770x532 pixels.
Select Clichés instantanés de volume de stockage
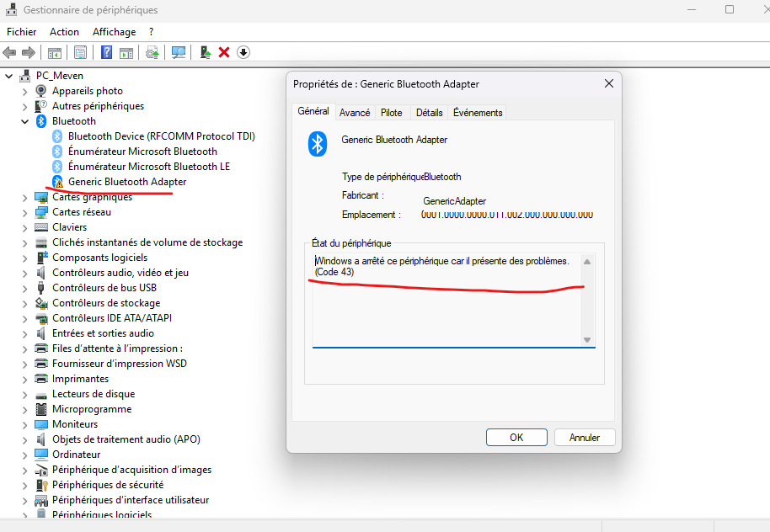point(147,242)
